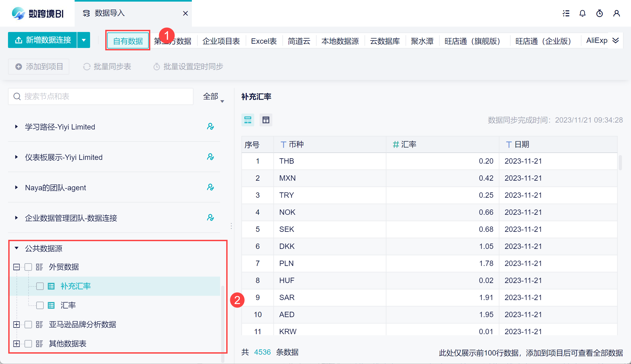Click permission icon beside 学习路径-Yiyi Limited
The width and height of the screenshot is (631, 364).
[x=211, y=127]
